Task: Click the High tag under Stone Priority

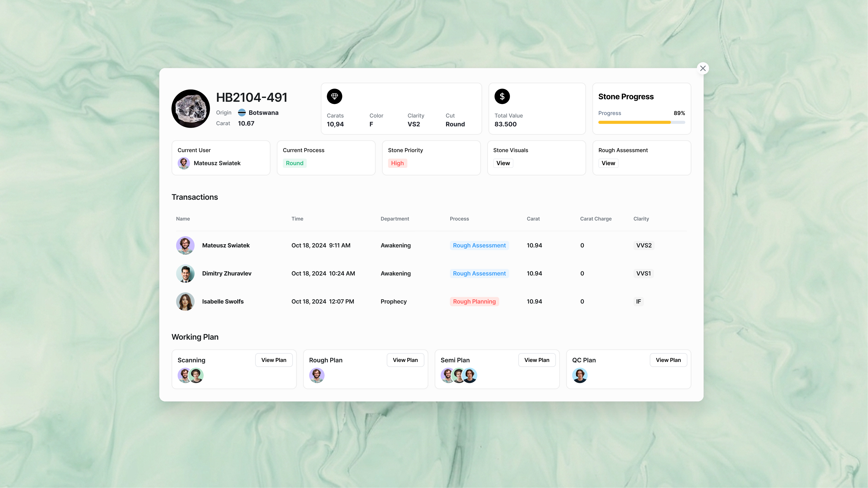Action: coord(397,163)
